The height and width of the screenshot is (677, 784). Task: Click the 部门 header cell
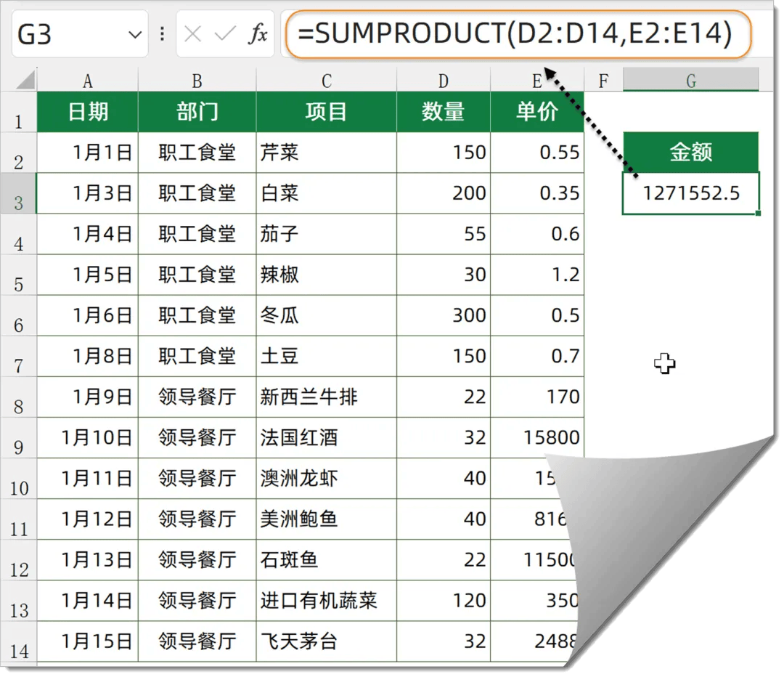coord(197,112)
